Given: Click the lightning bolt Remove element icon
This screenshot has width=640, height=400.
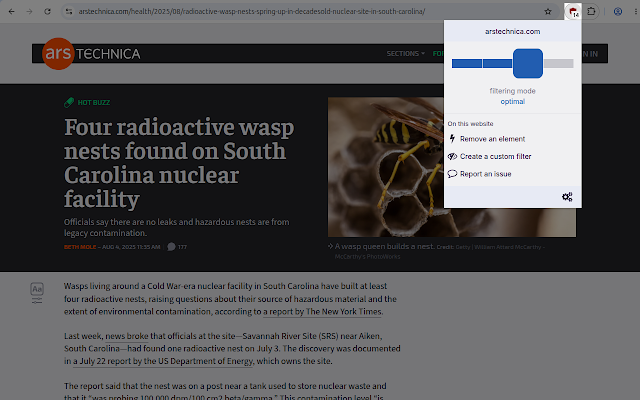Looking at the screenshot, I should (x=452, y=139).
